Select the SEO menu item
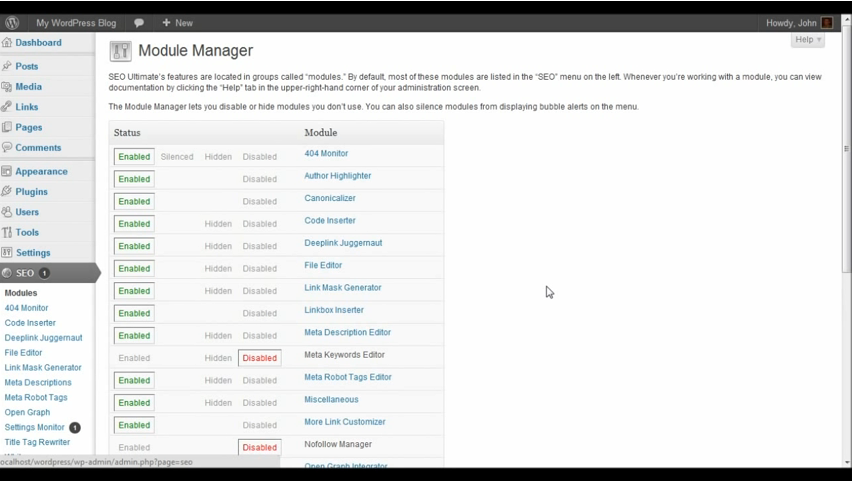This screenshot has height=482, width=856. point(25,273)
